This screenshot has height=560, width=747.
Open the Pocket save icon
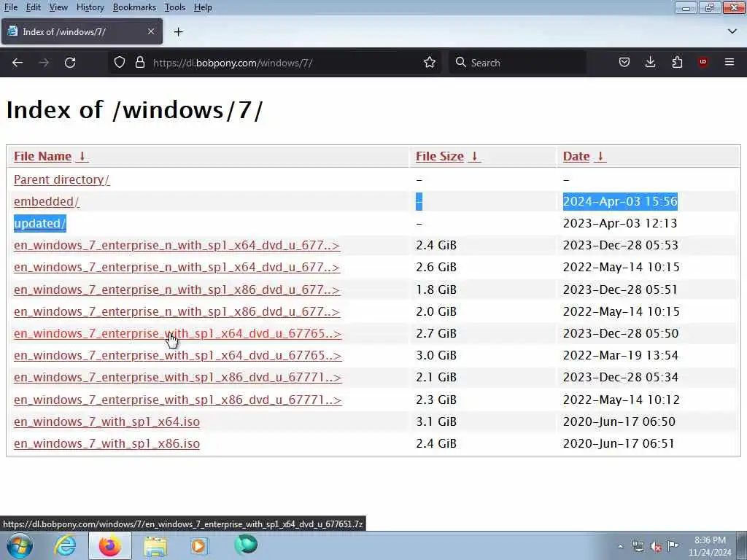tap(624, 63)
